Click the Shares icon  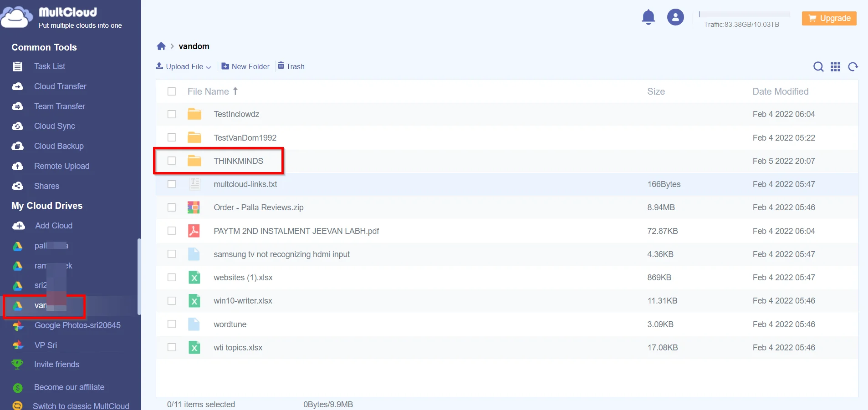[17, 186]
